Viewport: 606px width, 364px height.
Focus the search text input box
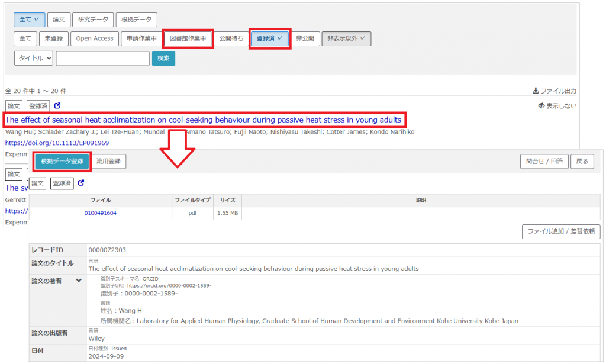tap(103, 59)
